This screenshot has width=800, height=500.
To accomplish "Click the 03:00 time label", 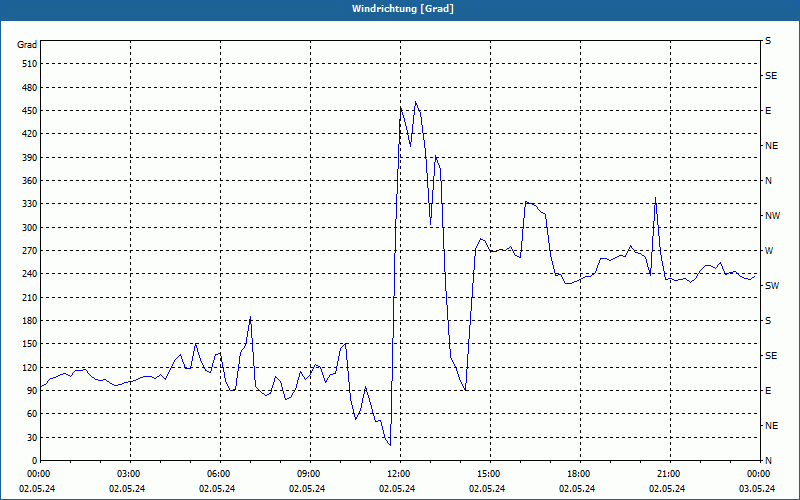I will click(131, 474).
